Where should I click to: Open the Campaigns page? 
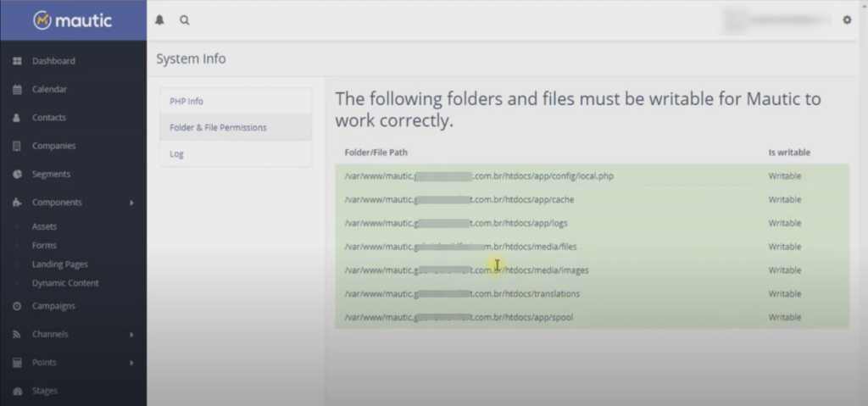coord(53,306)
